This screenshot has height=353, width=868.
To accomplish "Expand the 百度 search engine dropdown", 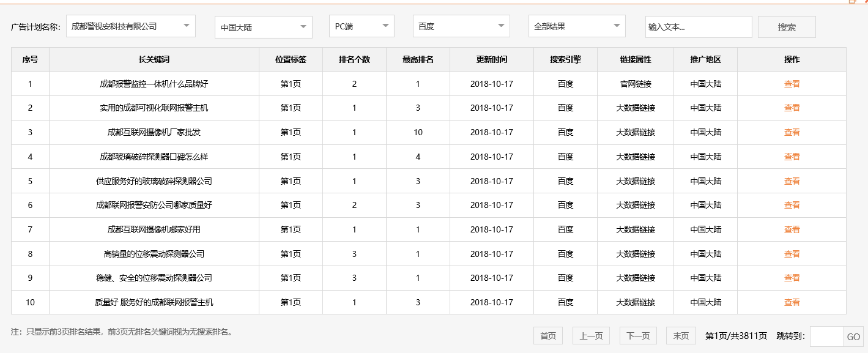I will click(461, 26).
